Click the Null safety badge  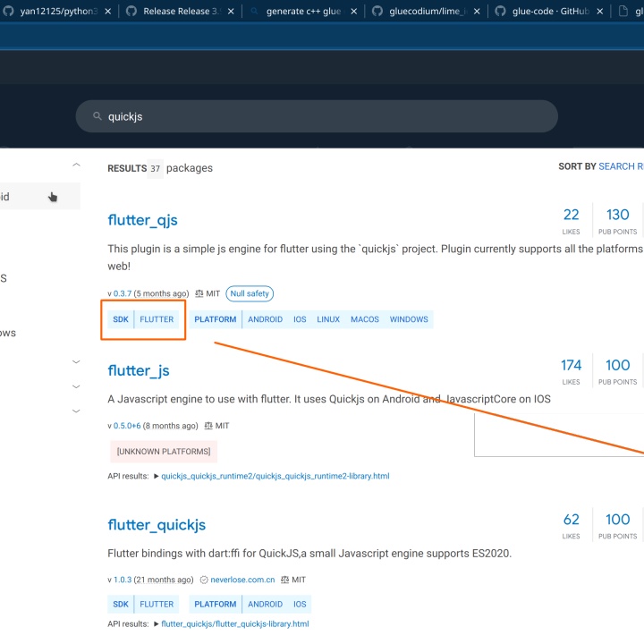pos(250,293)
